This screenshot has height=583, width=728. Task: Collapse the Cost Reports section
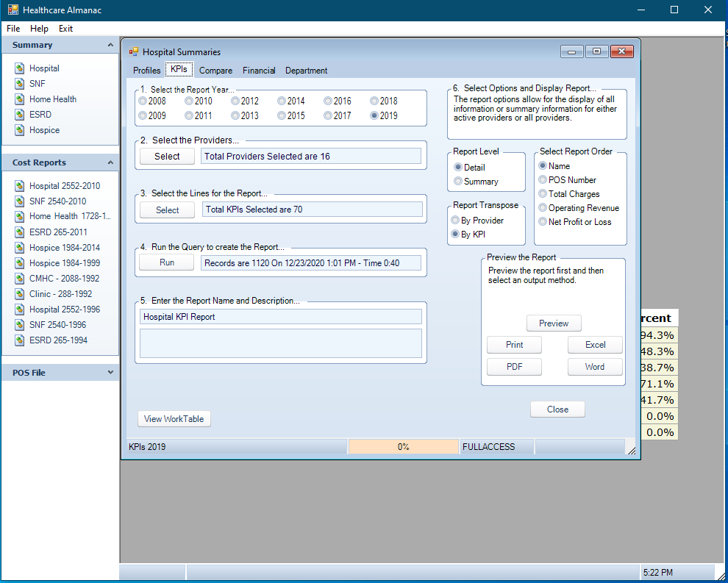[x=109, y=162]
